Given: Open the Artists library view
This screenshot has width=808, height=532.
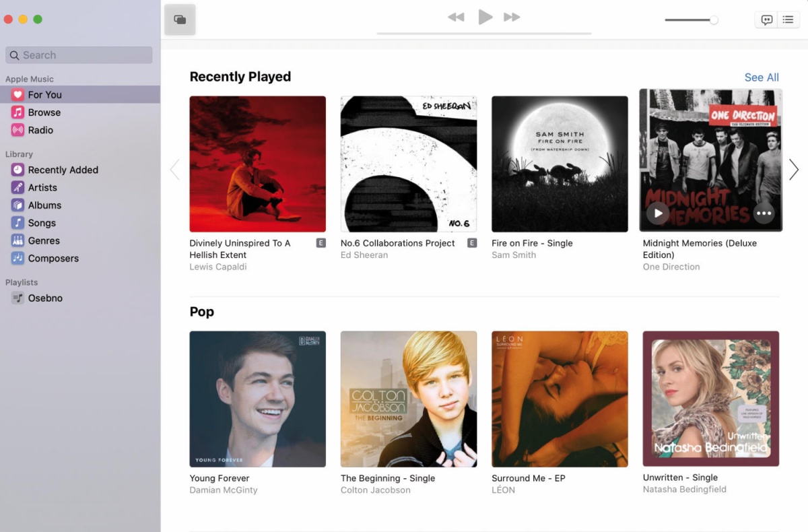Looking at the screenshot, I should [80, 187].
